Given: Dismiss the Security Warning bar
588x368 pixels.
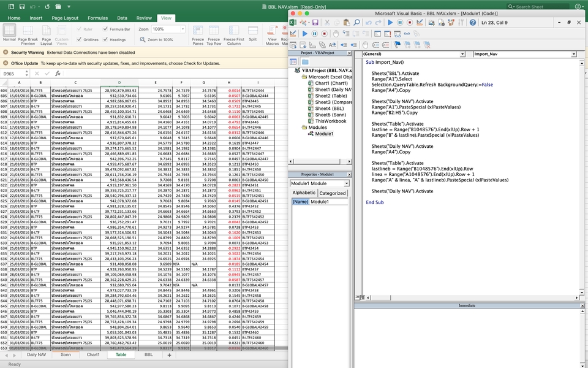Looking at the screenshot, I should [x=6, y=52].
